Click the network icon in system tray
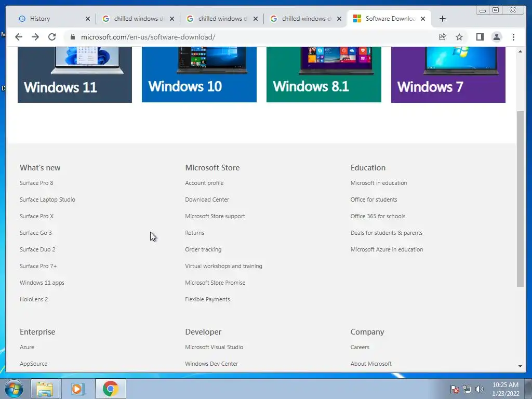The height and width of the screenshot is (399, 532). coord(467,389)
